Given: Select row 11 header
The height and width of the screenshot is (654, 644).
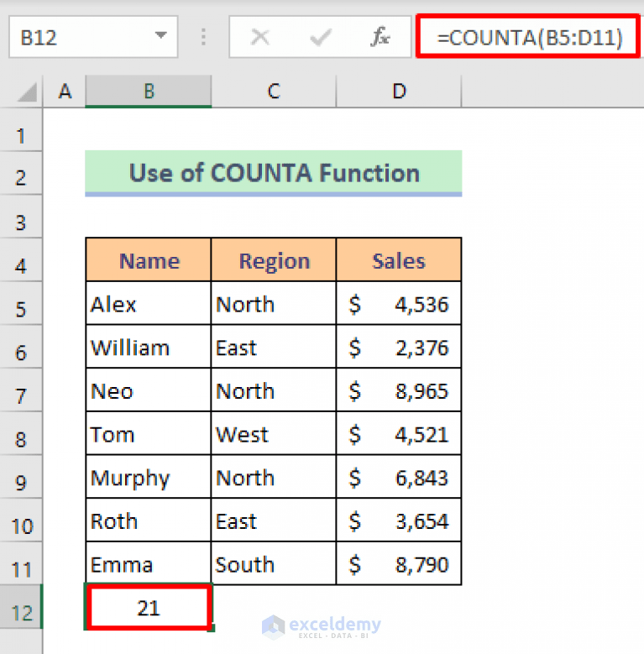Looking at the screenshot, I should (21, 564).
